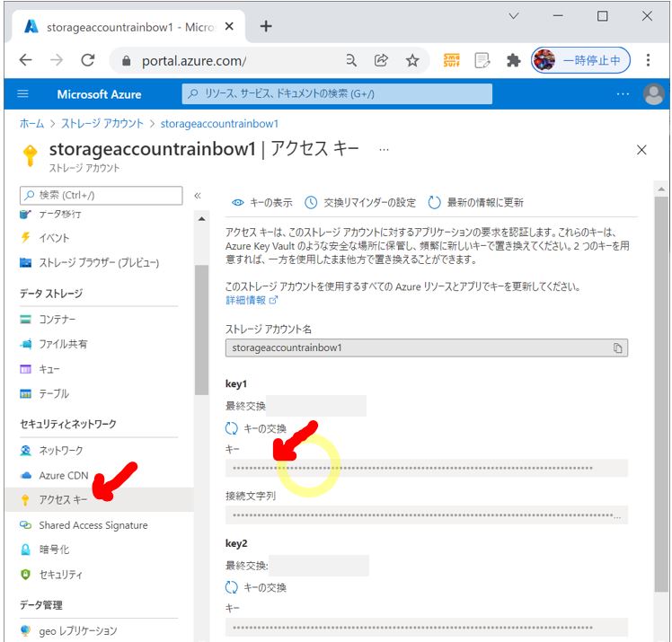
Task: Go to ホーム breadcrumb
Action: [x=31, y=124]
